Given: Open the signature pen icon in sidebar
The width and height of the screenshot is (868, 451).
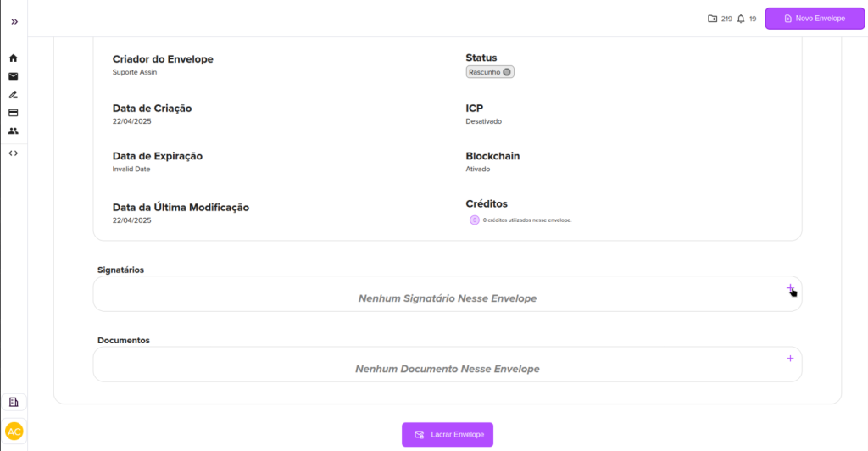Looking at the screenshot, I should coord(14,94).
